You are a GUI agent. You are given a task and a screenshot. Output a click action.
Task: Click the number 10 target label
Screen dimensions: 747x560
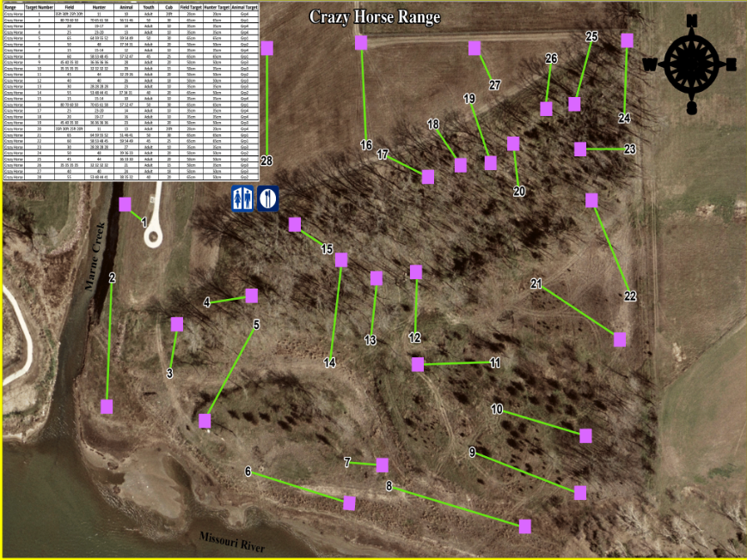[x=497, y=409]
